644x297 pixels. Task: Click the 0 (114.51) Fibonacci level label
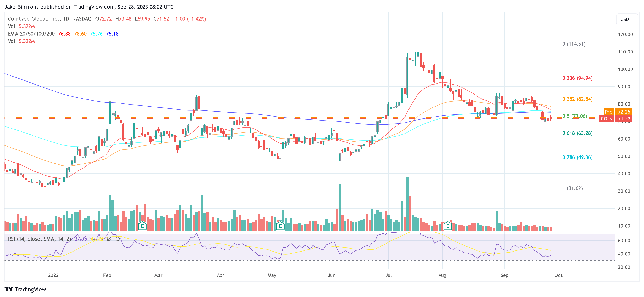point(574,44)
